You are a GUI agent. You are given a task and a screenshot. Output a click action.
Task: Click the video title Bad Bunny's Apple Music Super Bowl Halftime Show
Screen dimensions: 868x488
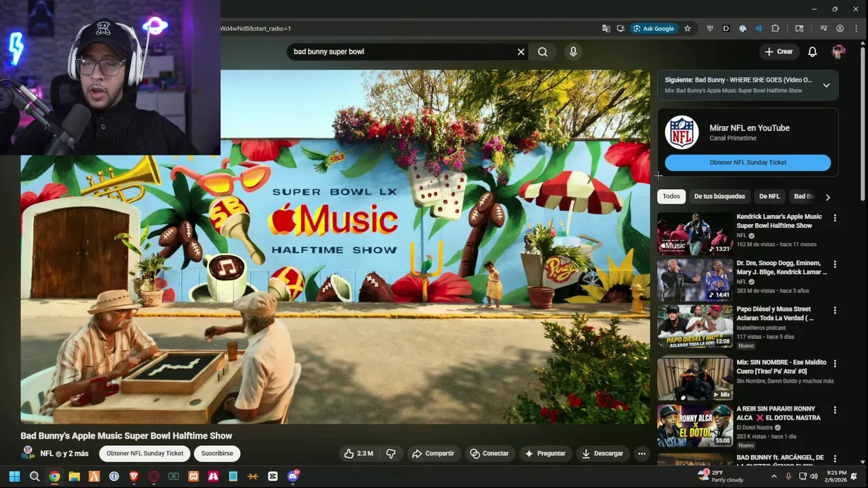point(126,436)
